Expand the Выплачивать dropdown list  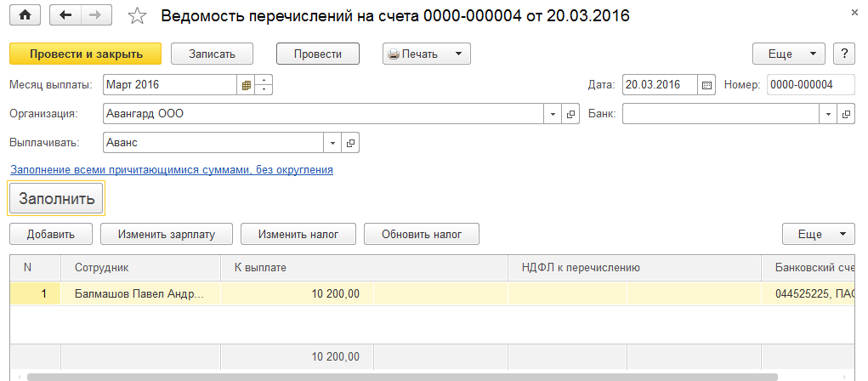pos(332,143)
